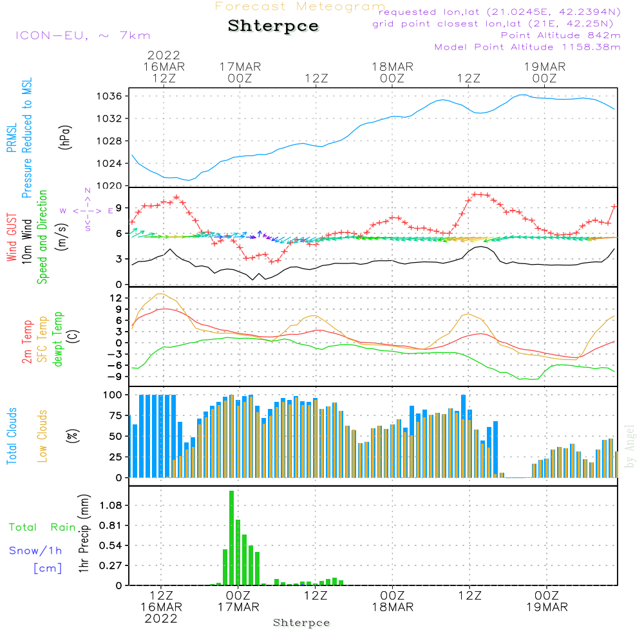Click the 10m Wind legend label
644x644 pixels.
(x=26, y=241)
